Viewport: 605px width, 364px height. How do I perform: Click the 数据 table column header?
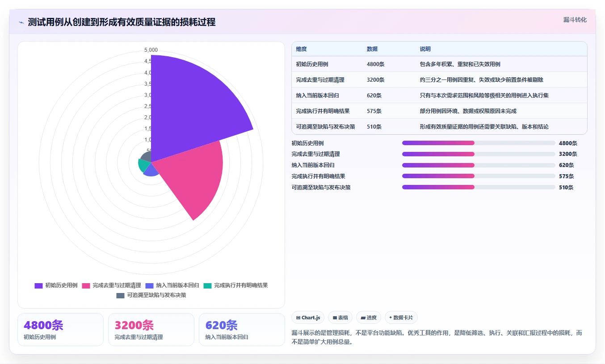point(372,49)
